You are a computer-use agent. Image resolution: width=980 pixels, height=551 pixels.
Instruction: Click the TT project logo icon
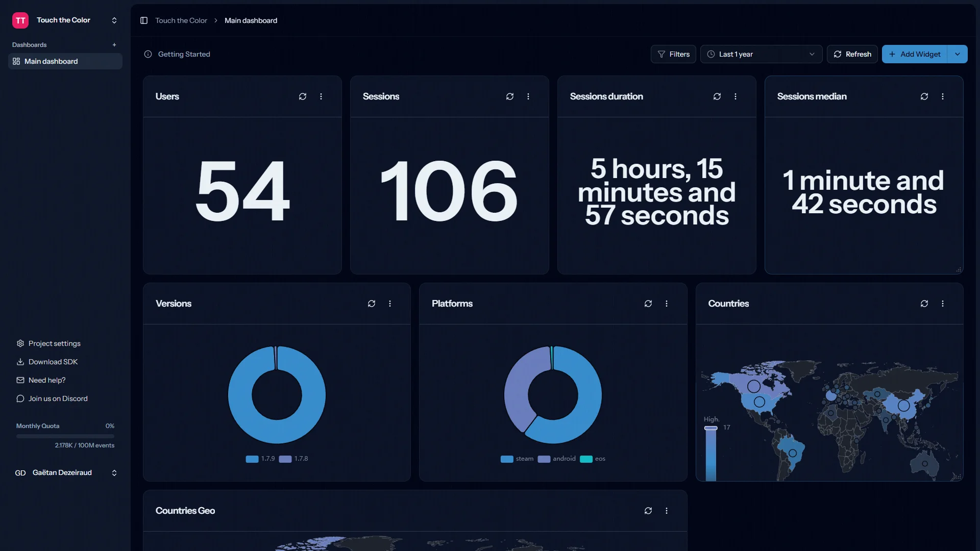coord(20,20)
